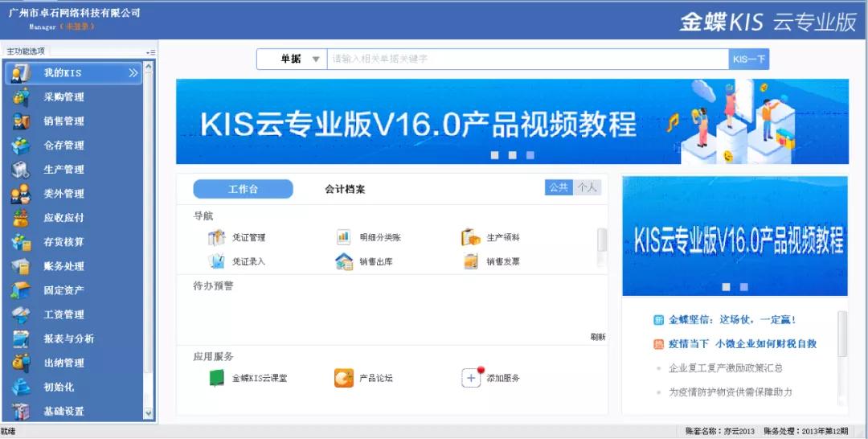Image resolution: width=868 pixels, height=439 pixels.
Task: Select second dot on right video banner
Action: pyautogui.click(x=744, y=287)
